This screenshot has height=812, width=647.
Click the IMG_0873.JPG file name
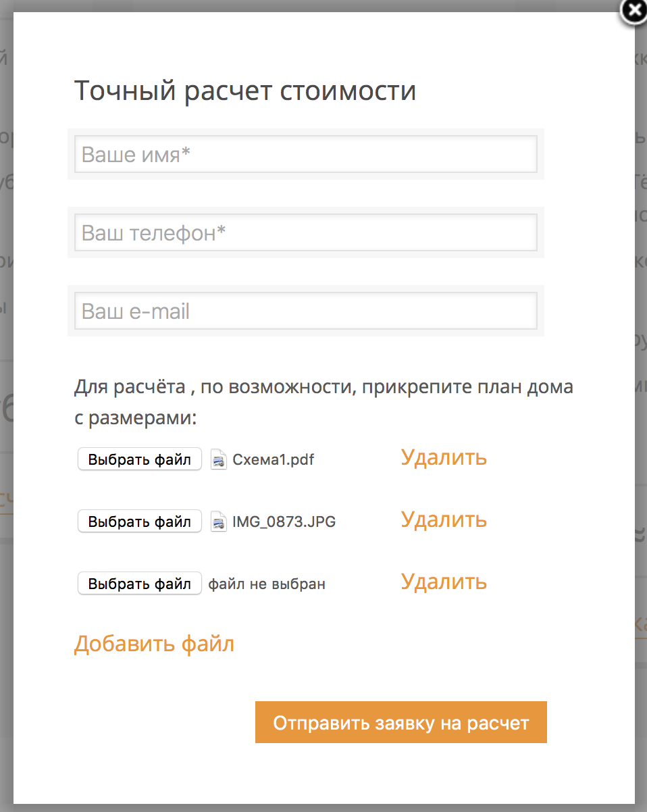(x=284, y=522)
